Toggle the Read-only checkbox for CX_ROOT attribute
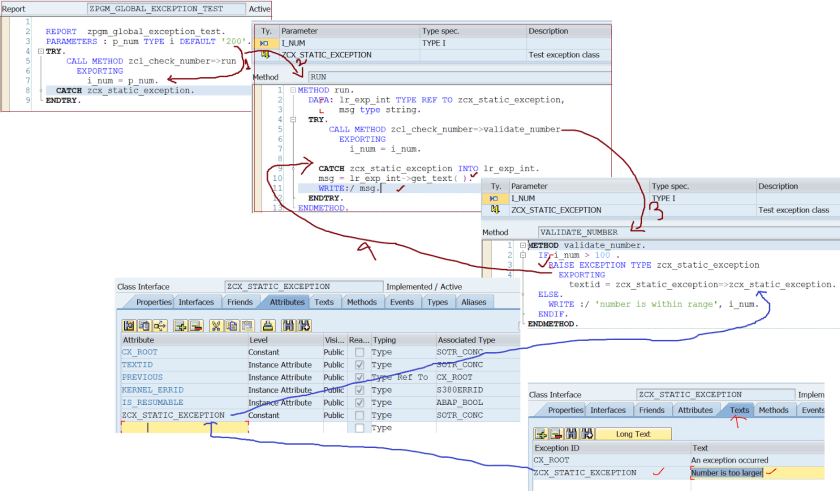The width and height of the screenshot is (840, 491). point(359,352)
